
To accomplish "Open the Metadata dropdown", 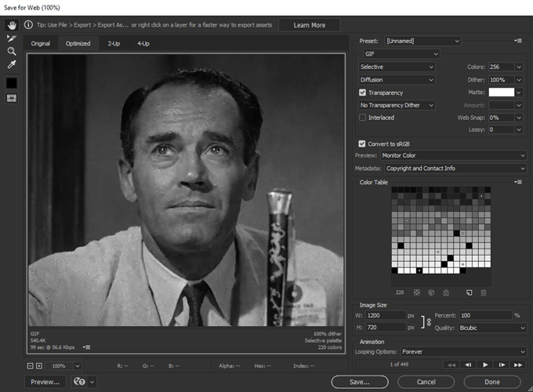I will click(x=456, y=169).
